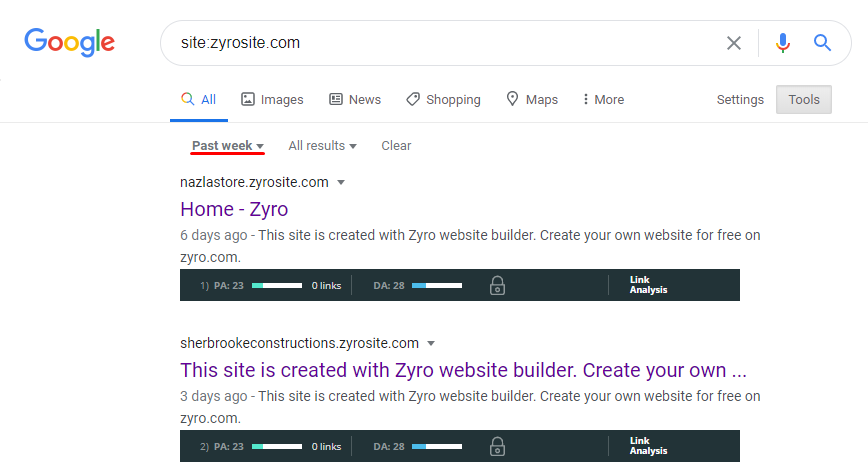Switch to the Images tab

[272, 100]
